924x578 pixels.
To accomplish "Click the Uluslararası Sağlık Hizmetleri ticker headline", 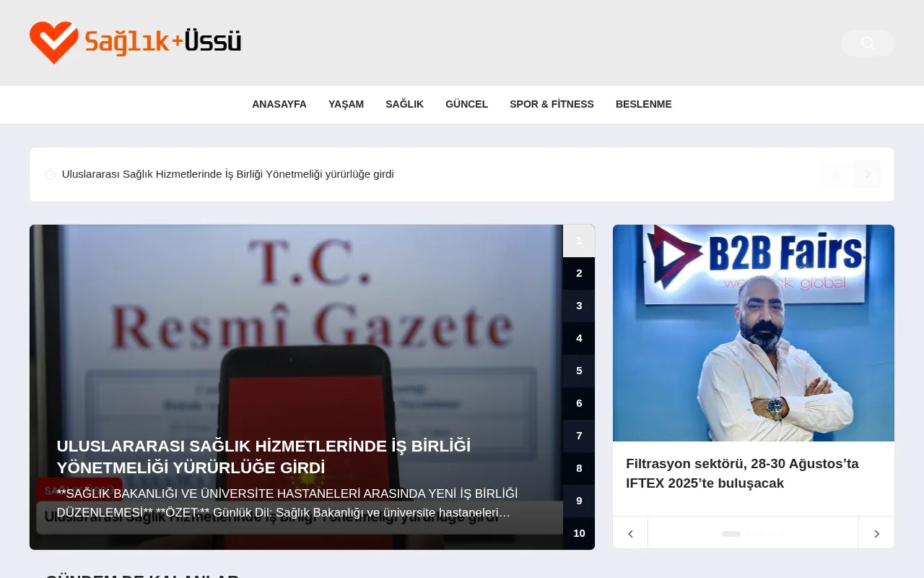I will click(227, 174).
